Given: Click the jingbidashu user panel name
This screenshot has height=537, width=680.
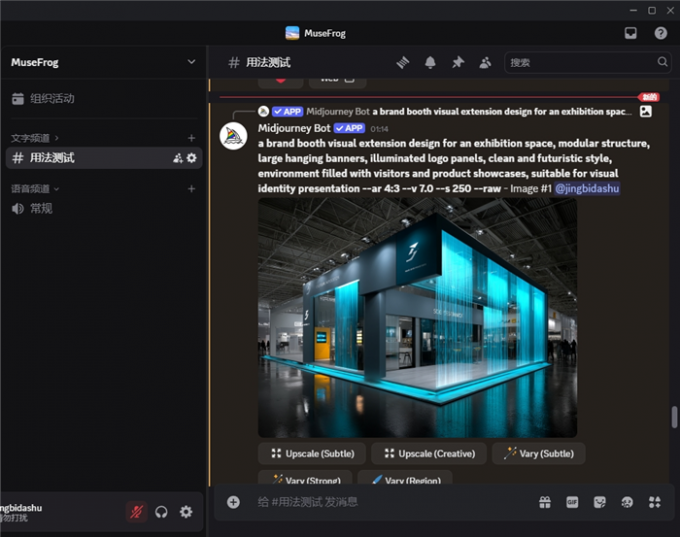Looking at the screenshot, I should (x=21, y=508).
